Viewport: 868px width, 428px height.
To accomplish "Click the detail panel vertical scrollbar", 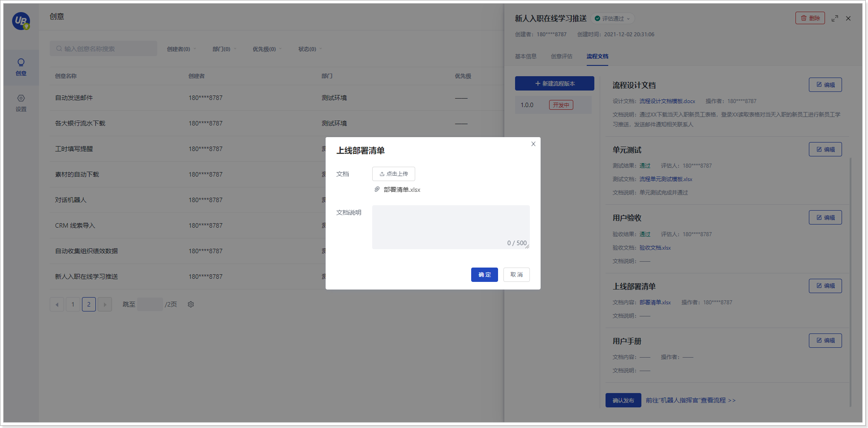I will [850, 282].
